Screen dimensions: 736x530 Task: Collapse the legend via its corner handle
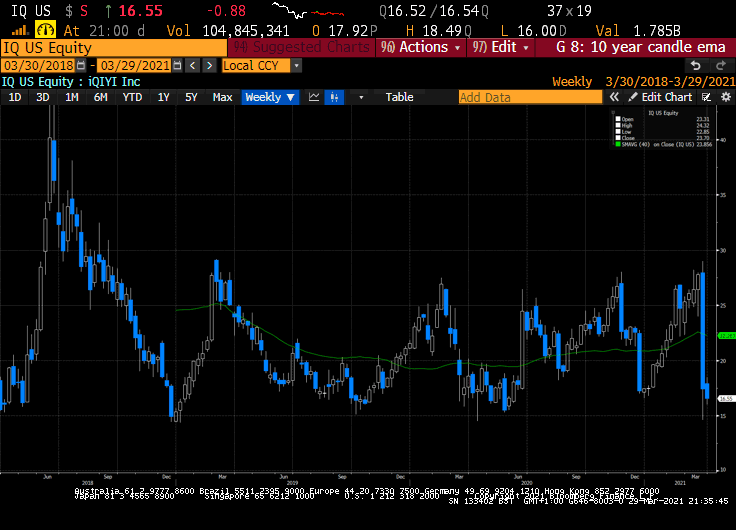(x=613, y=113)
